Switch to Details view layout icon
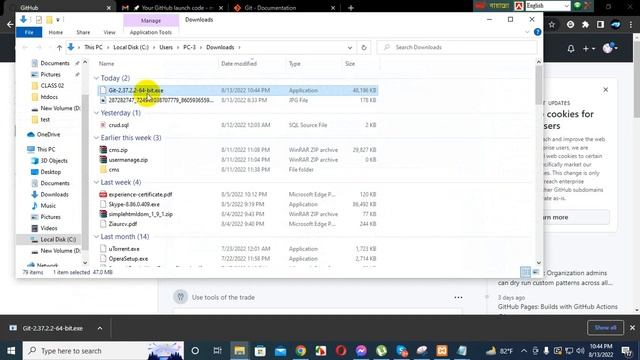 [525, 272]
